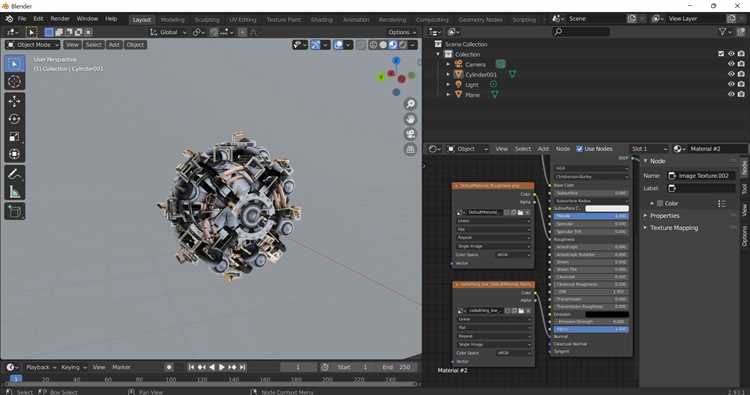
Task: Open the timeline Keying menu
Action: coord(73,367)
